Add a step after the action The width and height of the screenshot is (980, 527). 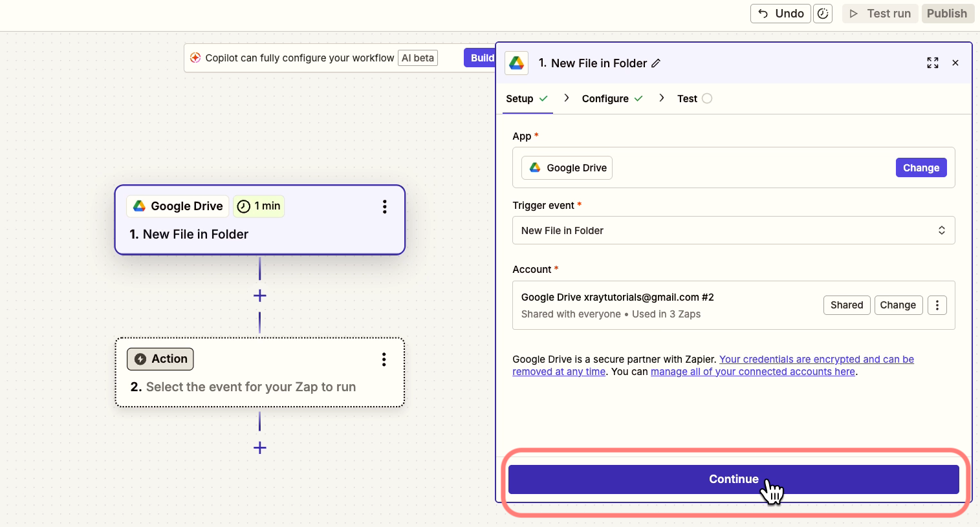[260, 447]
